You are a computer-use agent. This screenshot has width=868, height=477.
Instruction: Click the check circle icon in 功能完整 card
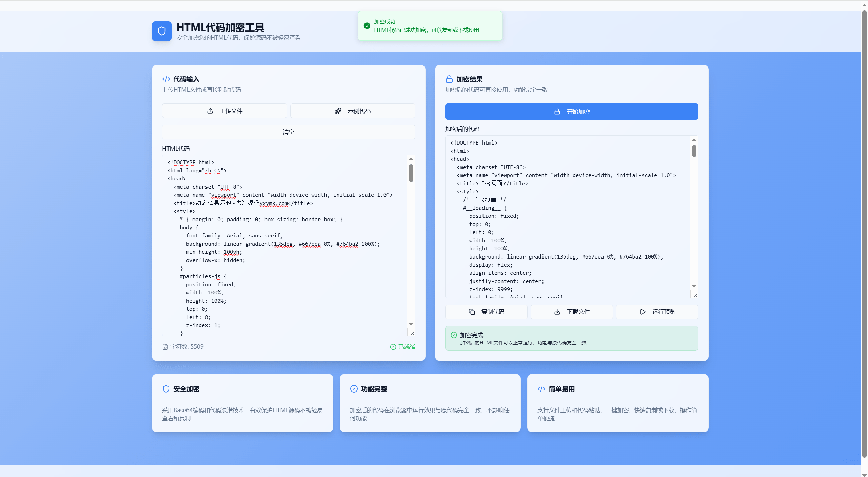click(x=354, y=389)
